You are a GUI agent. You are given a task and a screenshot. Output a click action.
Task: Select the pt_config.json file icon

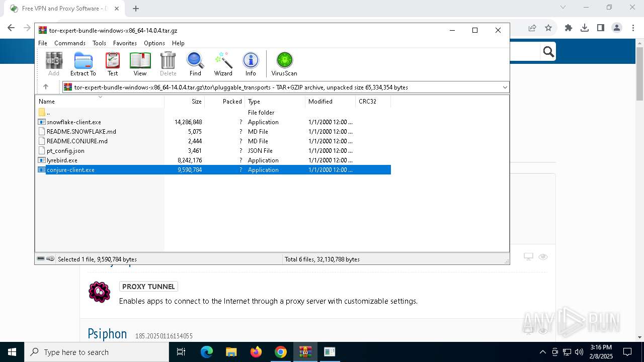pyautogui.click(x=42, y=151)
